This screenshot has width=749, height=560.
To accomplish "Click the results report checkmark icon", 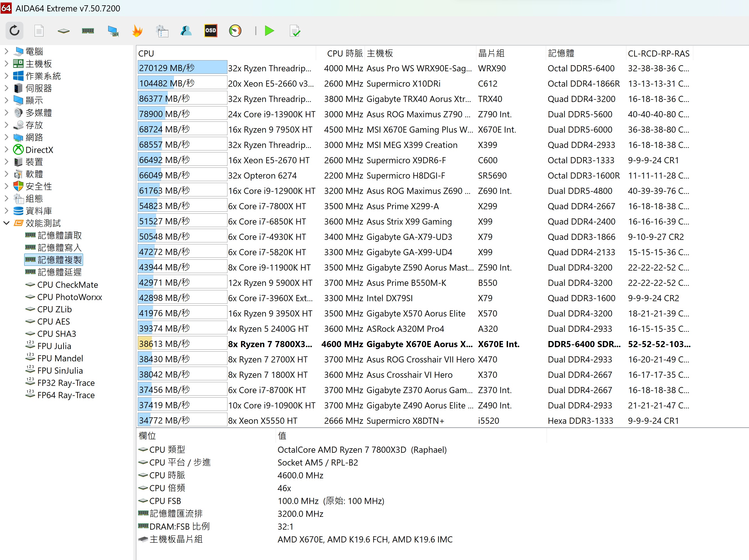I will tap(295, 31).
